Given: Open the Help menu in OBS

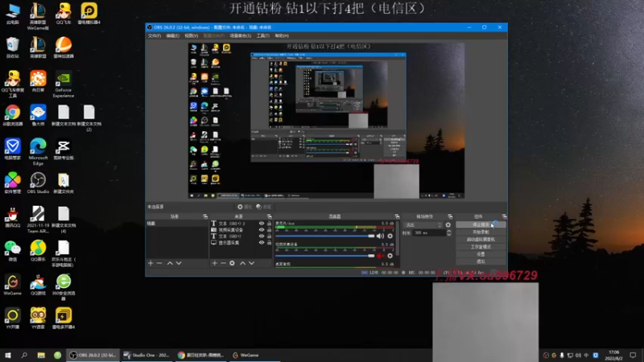Looking at the screenshot, I should (x=282, y=35).
